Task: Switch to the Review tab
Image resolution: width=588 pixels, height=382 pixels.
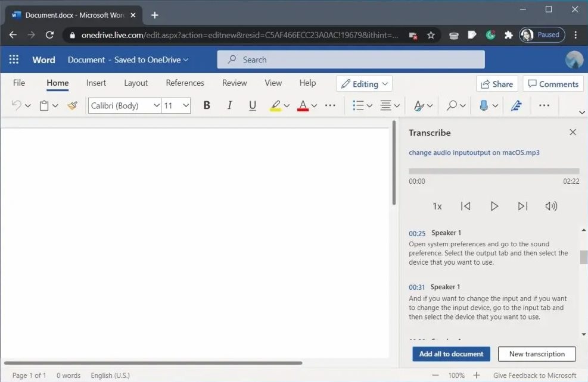Action: pyautogui.click(x=234, y=83)
